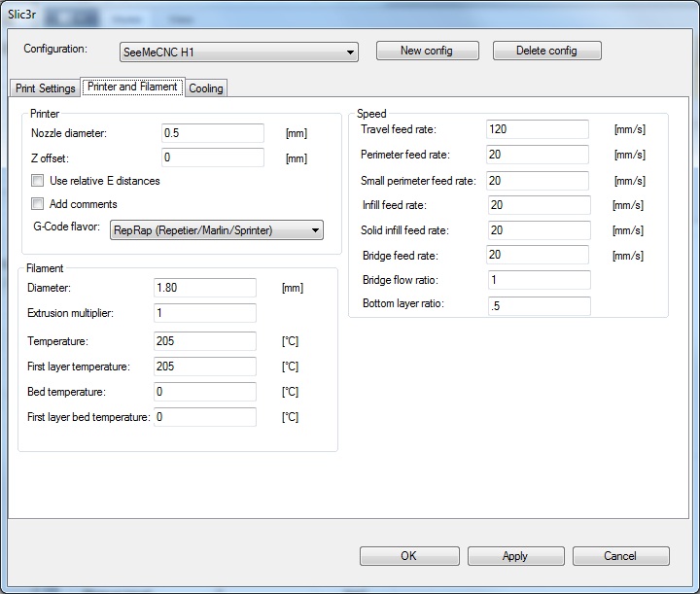Enable Use relative E distances checkbox
The image size is (700, 594).
(38, 181)
